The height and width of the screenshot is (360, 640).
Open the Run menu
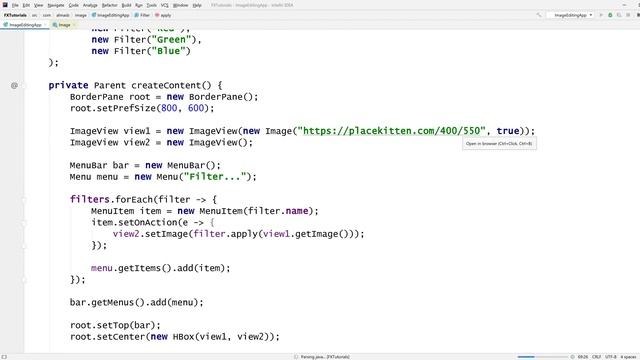139,5
